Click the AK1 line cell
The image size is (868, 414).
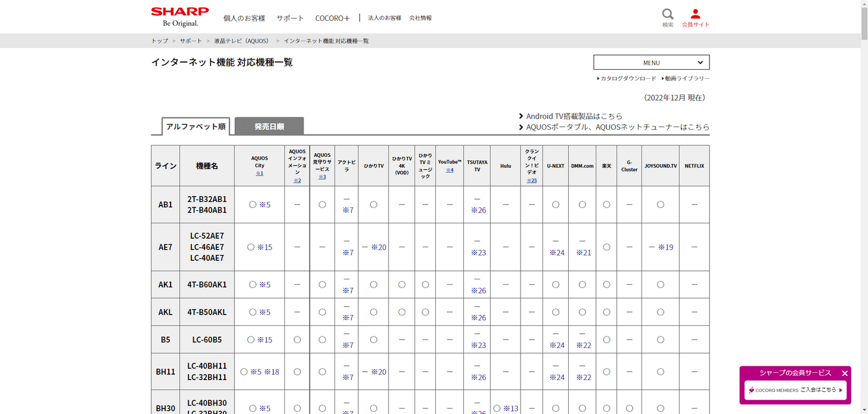tap(165, 285)
